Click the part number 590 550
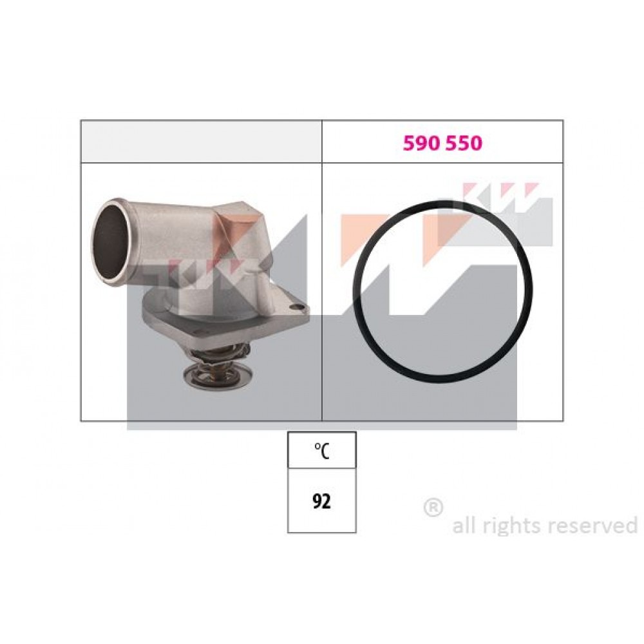The width and height of the screenshot is (644, 644). tap(442, 143)
